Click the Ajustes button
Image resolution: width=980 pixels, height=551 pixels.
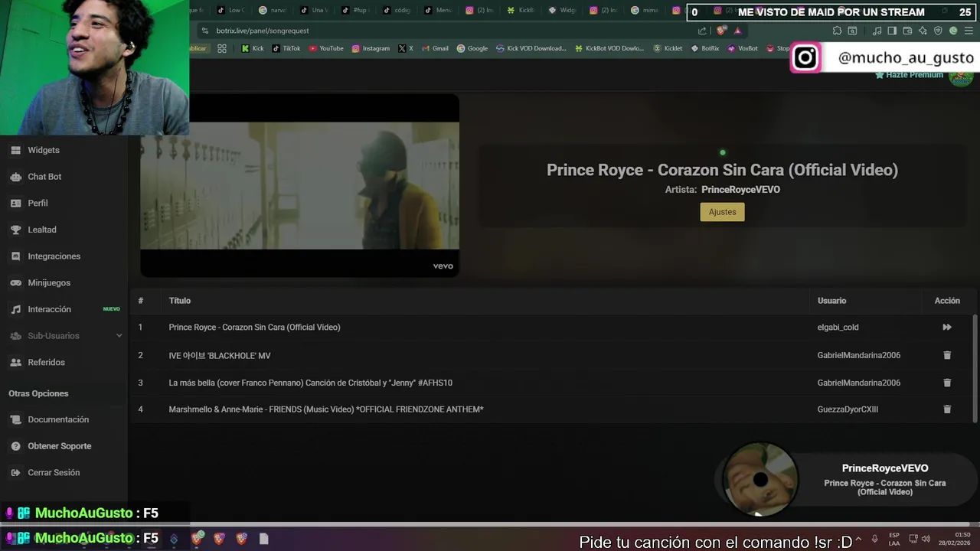click(722, 212)
